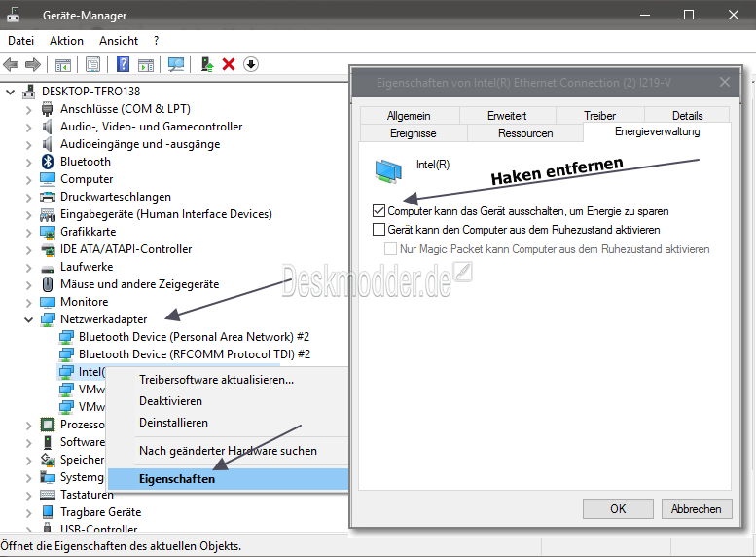Screen dimensions: 756x557
Task: Choose Treibersoftware aktualisieren in context menu
Action: click(x=228, y=380)
